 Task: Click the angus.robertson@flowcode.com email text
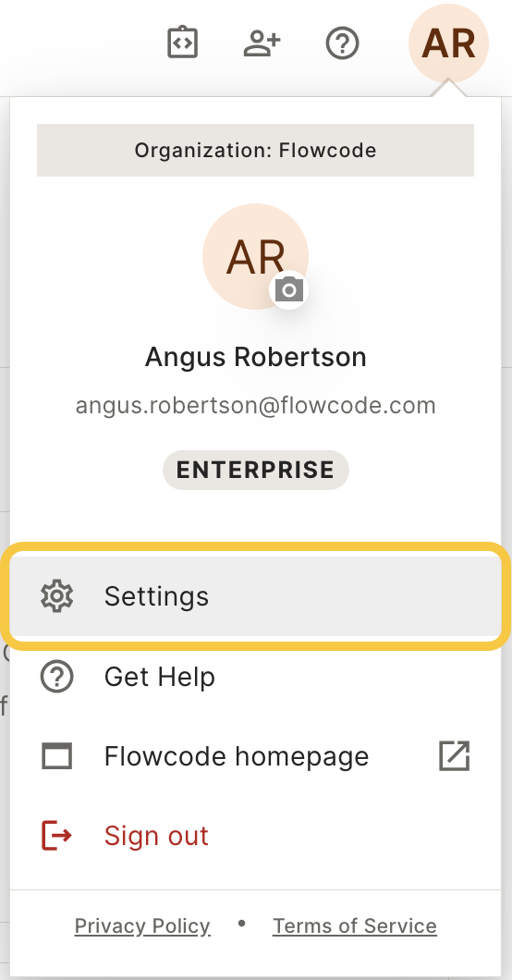pos(255,406)
